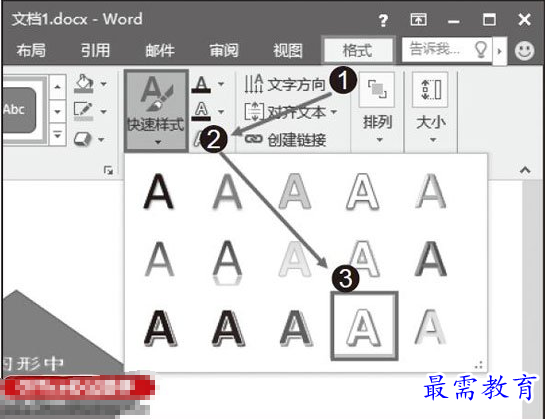The width and height of the screenshot is (545, 419).
Task: Expand the shape styles gallery More button
Action: coord(57,134)
